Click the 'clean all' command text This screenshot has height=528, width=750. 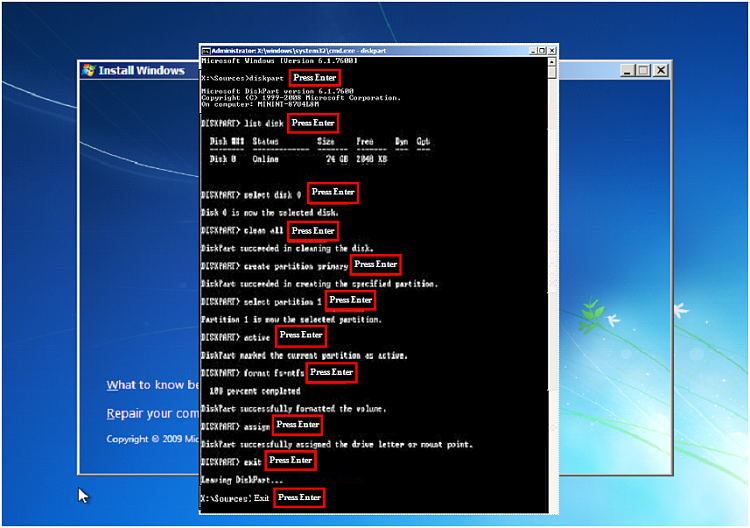tap(264, 231)
